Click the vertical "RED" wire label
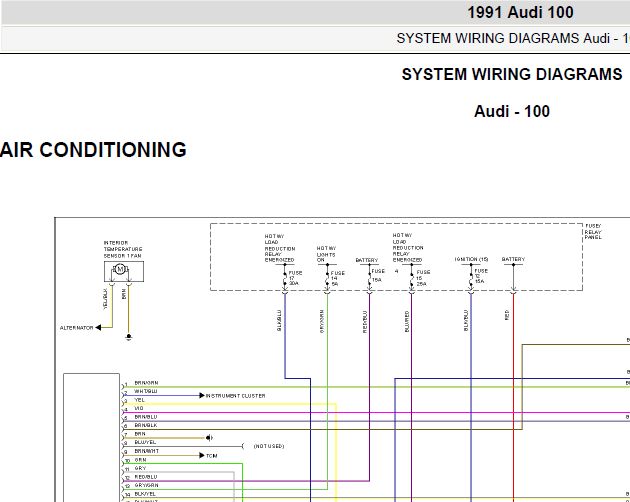This screenshot has height=502, width=630. 507,315
